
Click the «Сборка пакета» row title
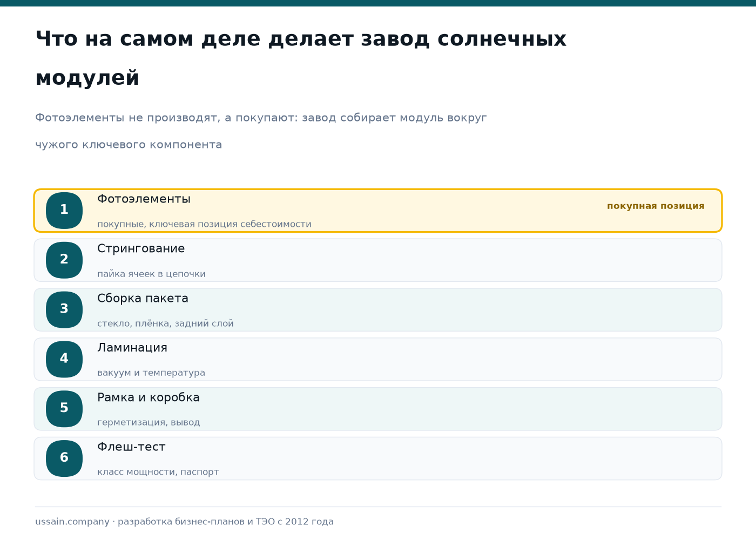(x=143, y=298)
